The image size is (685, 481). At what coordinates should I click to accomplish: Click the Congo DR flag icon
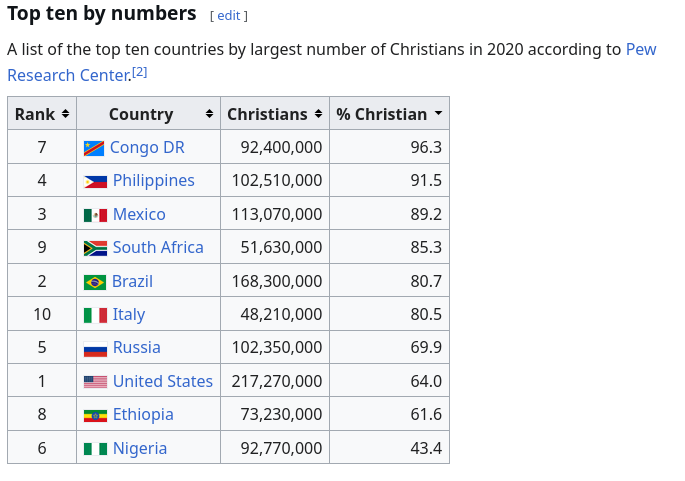94,149
